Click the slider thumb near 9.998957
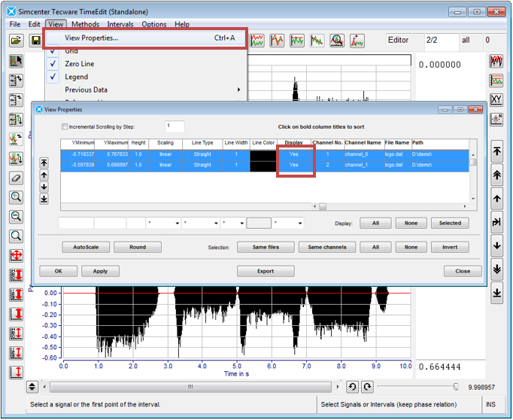513x420 pixels. point(456,387)
